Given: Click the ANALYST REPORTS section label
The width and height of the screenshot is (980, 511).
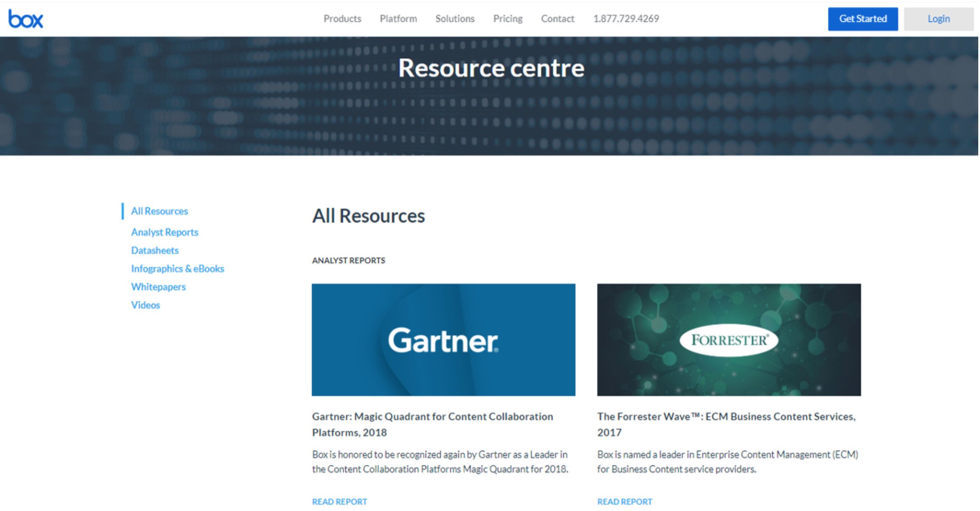Looking at the screenshot, I should (x=348, y=260).
